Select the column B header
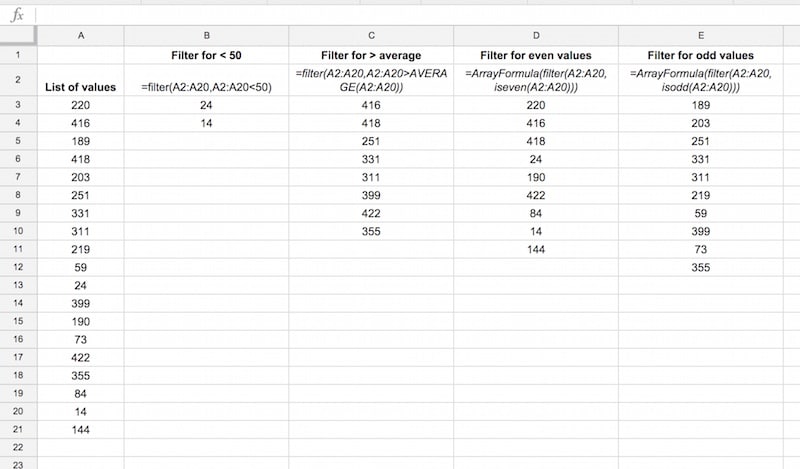 206,35
